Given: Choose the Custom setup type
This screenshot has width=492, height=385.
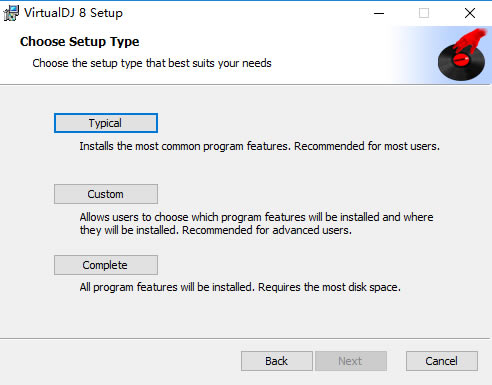Looking at the screenshot, I should [106, 194].
